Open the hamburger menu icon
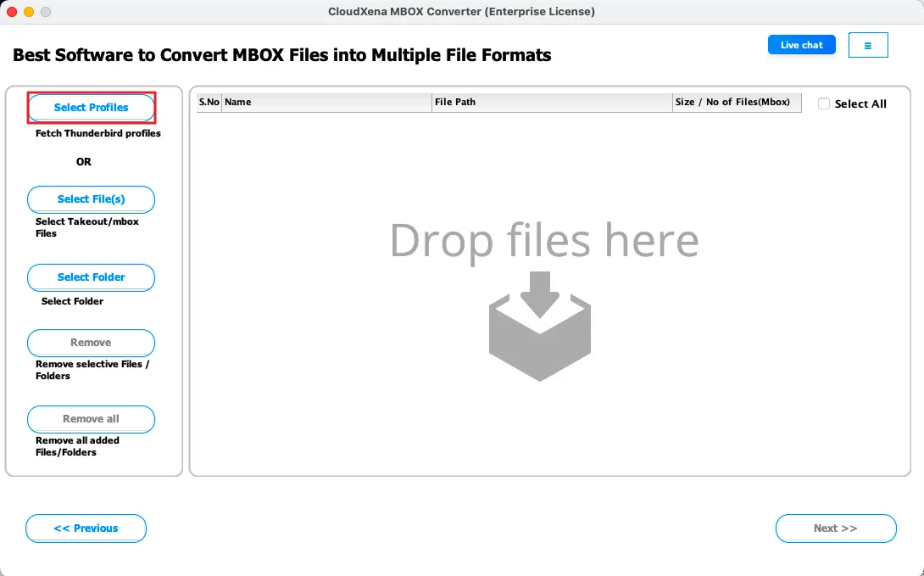Viewport: 924px width, 576px height. pos(867,45)
